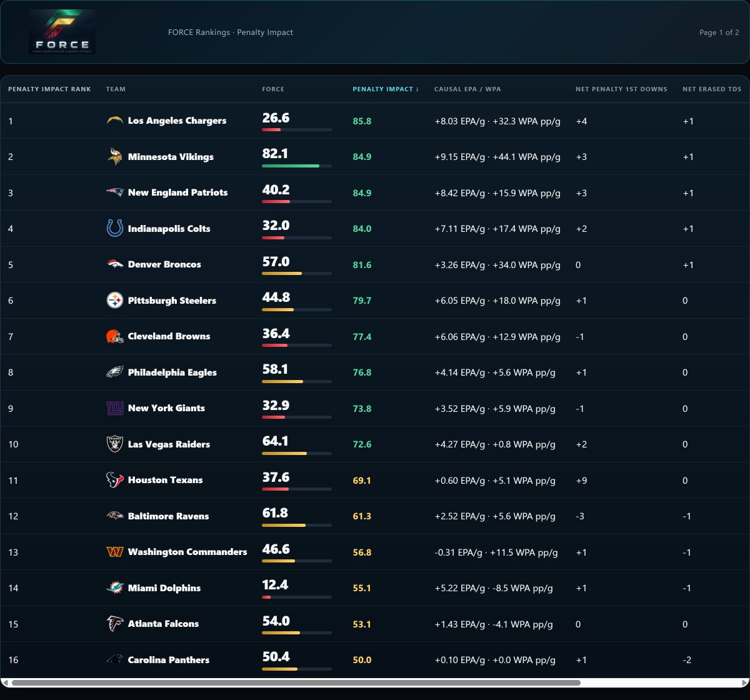750x700 pixels.
Task: Click the Miami Dolphins logo
Action: point(115,588)
